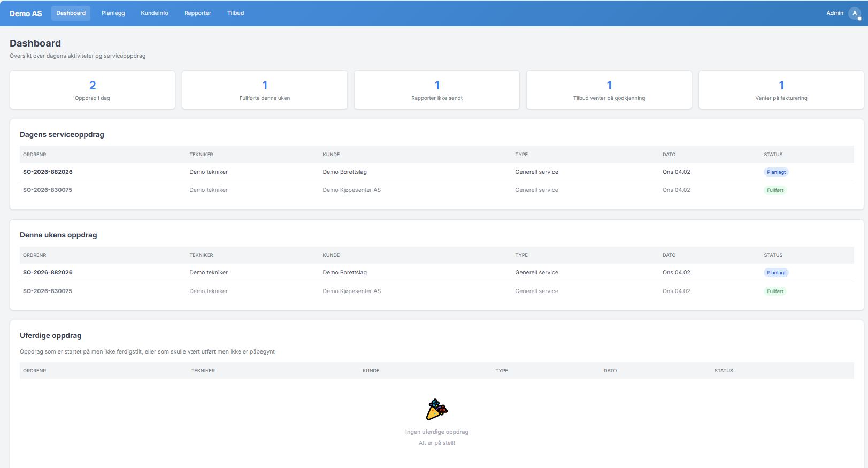Open the 'Venter på fakturering' stat card
868x468 pixels.
(781, 90)
